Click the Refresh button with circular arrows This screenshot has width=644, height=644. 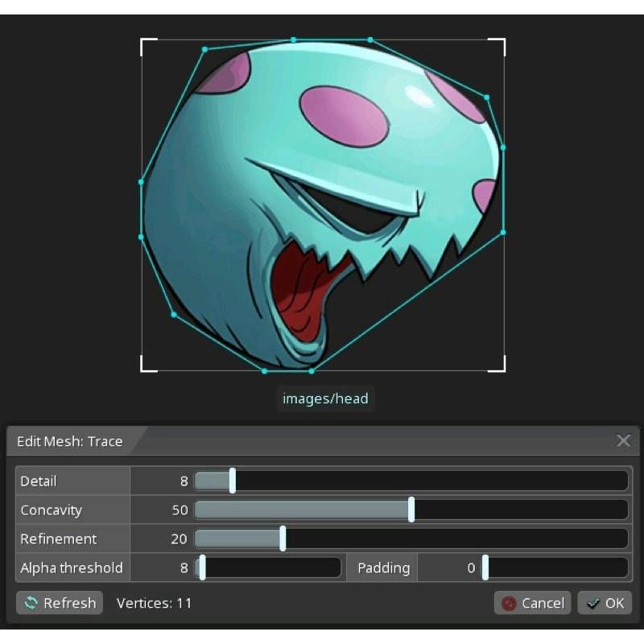(x=60, y=603)
